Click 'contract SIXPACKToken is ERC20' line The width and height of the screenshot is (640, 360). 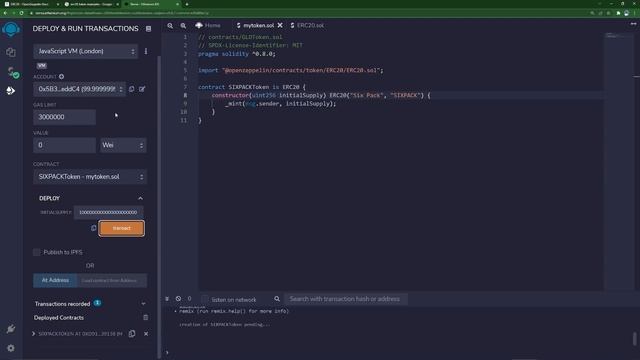251,87
